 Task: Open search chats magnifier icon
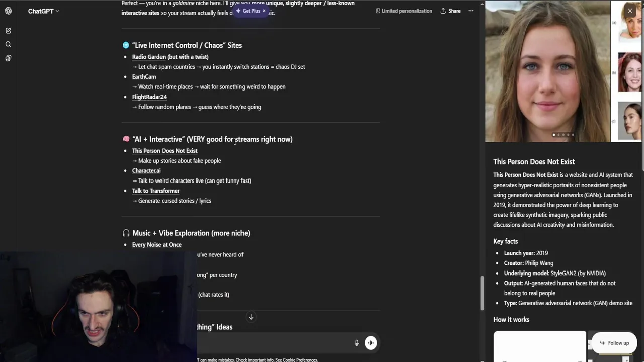pyautogui.click(x=8, y=44)
